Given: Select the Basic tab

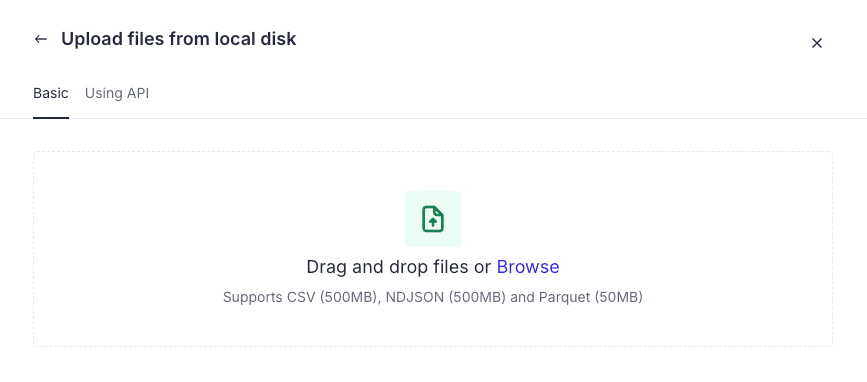Looking at the screenshot, I should [x=51, y=93].
